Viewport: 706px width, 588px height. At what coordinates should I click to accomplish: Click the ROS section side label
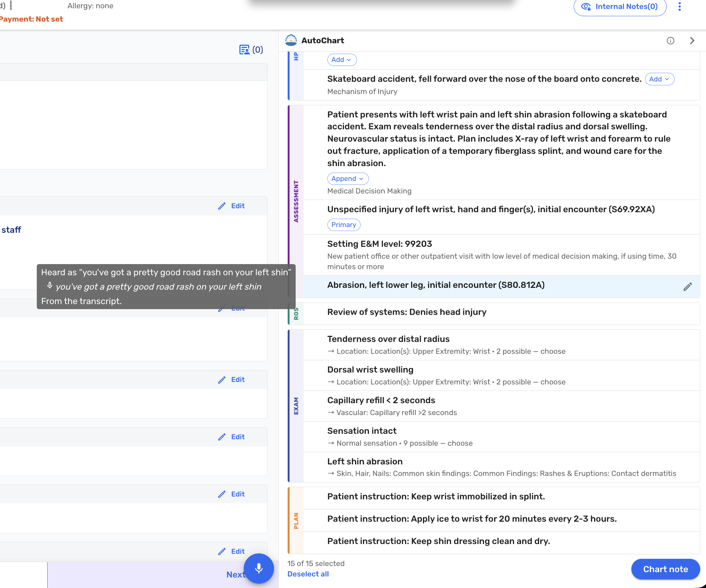point(296,313)
